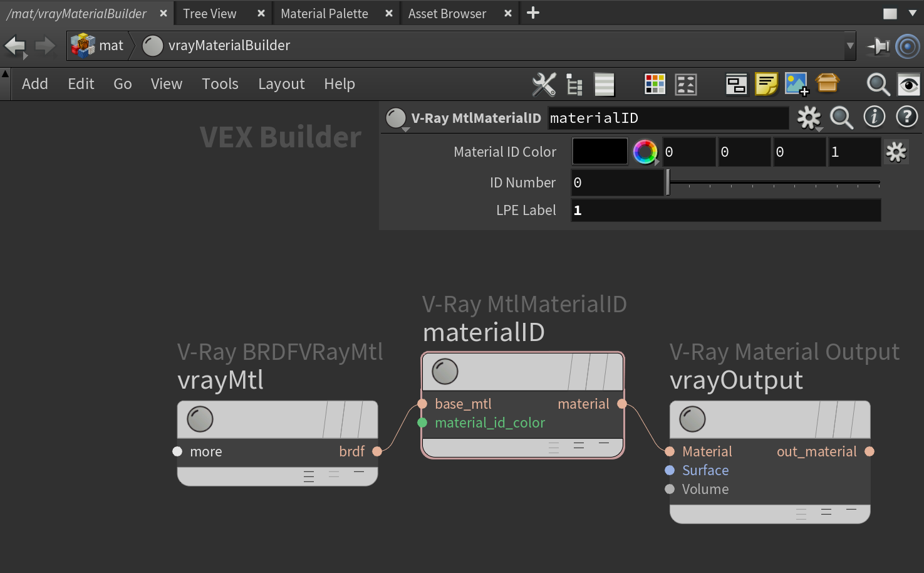Switch to the Asset Browser tab
This screenshot has width=924, height=573.
(447, 13)
